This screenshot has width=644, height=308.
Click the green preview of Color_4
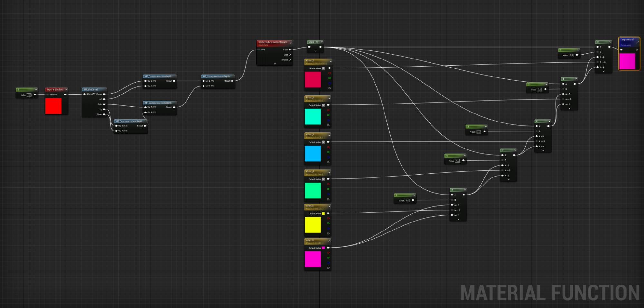coord(313,190)
